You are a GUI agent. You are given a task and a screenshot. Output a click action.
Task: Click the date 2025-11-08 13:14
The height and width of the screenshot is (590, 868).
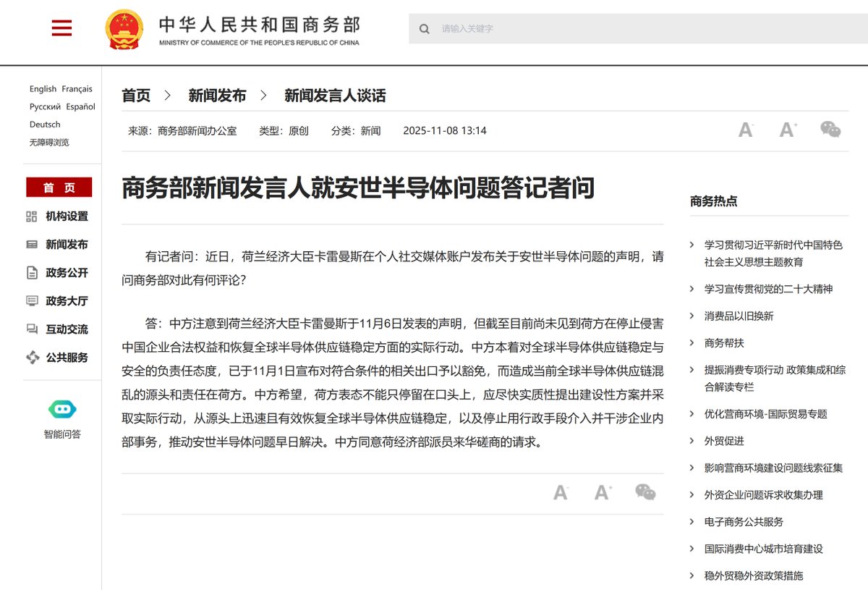445,131
